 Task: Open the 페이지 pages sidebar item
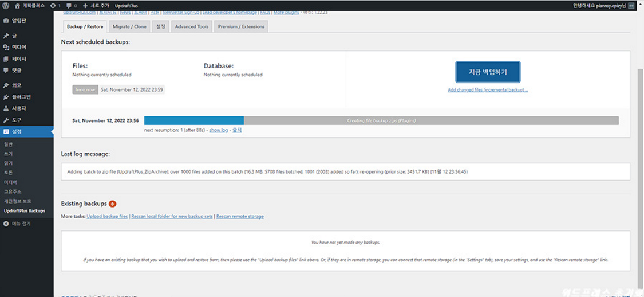pos(27,59)
